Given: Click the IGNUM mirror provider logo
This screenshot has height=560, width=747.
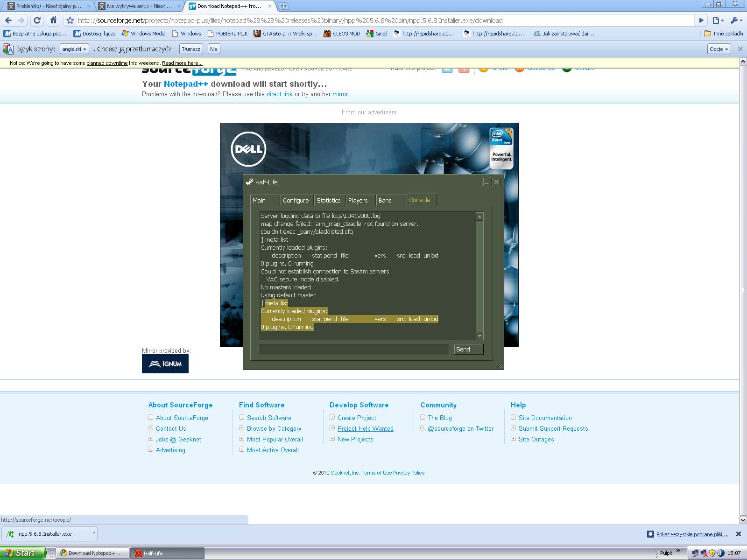Looking at the screenshot, I should point(165,364).
